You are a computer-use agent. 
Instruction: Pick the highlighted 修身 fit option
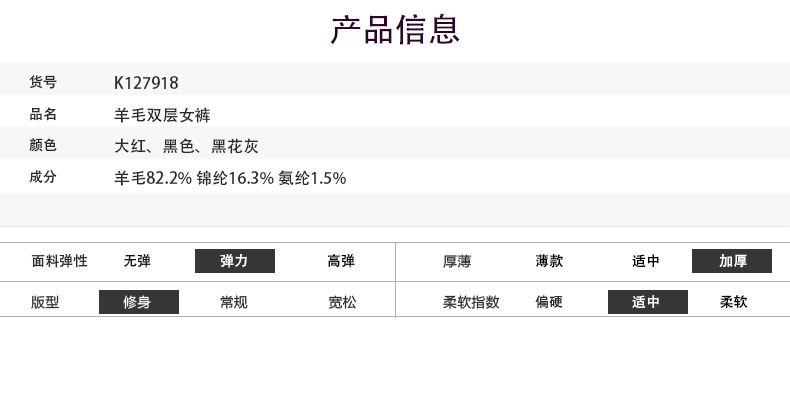138,302
